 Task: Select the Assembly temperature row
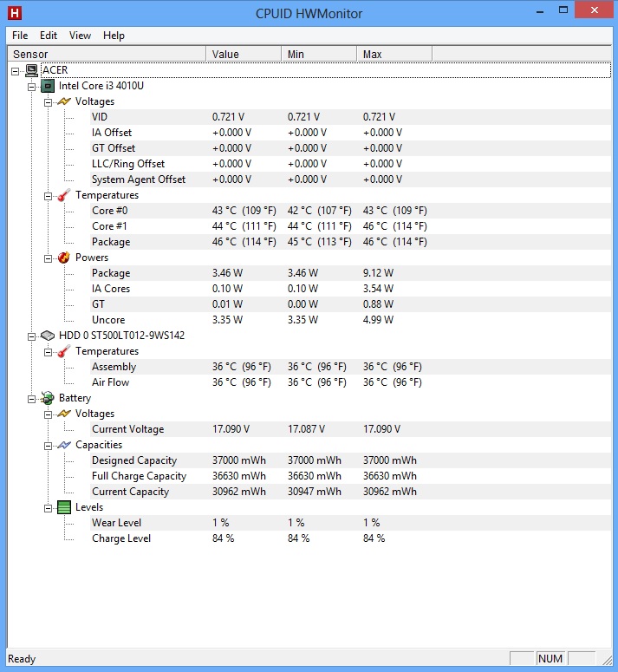[351, 367]
